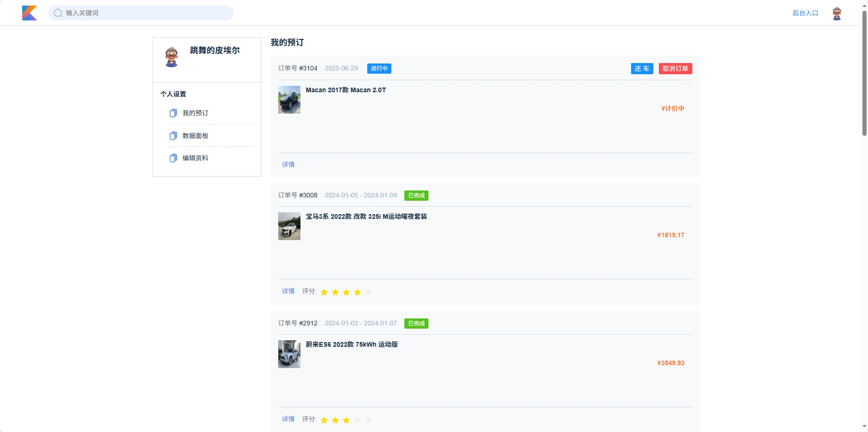Open the Macan car thumbnail
This screenshot has width=868, height=432.
(x=289, y=100)
